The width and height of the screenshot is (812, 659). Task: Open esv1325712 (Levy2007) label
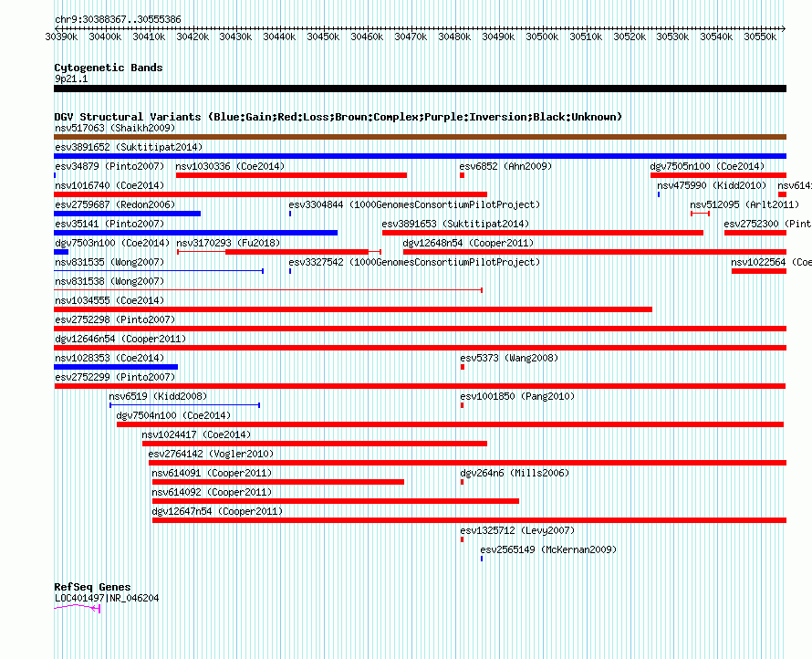517,530
